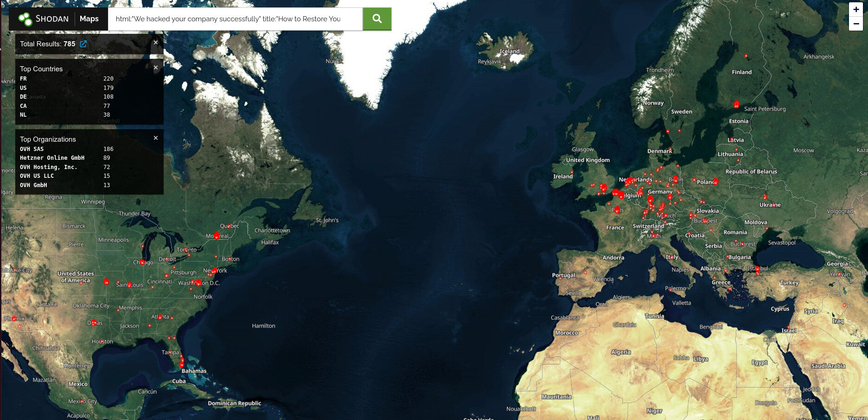Click the green search magnifier button
The height and width of the screenshot is (420, 868).
377,19
